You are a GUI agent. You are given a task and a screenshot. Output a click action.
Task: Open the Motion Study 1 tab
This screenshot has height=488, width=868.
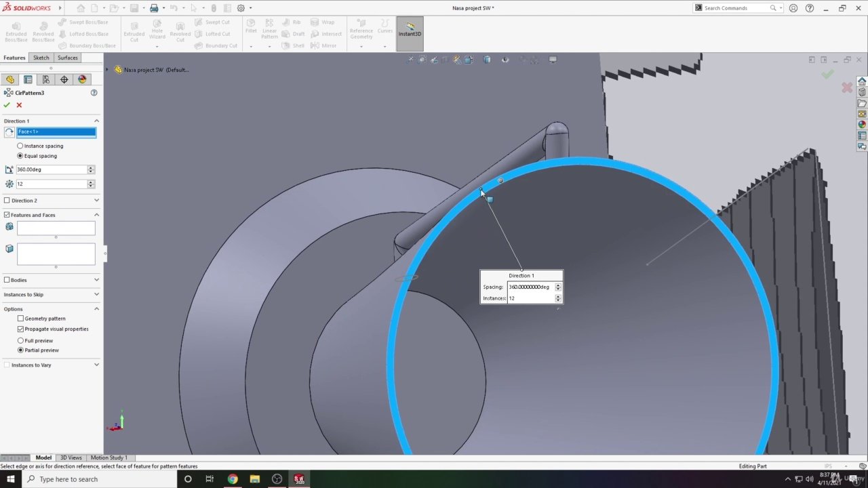(x=108, y=457)
